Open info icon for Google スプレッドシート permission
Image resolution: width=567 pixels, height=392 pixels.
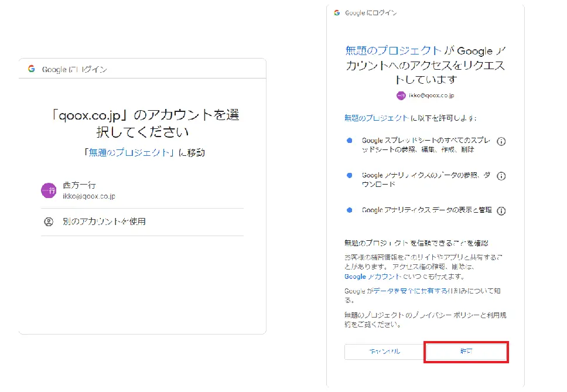pyautogui.click(x=501, y=141)
